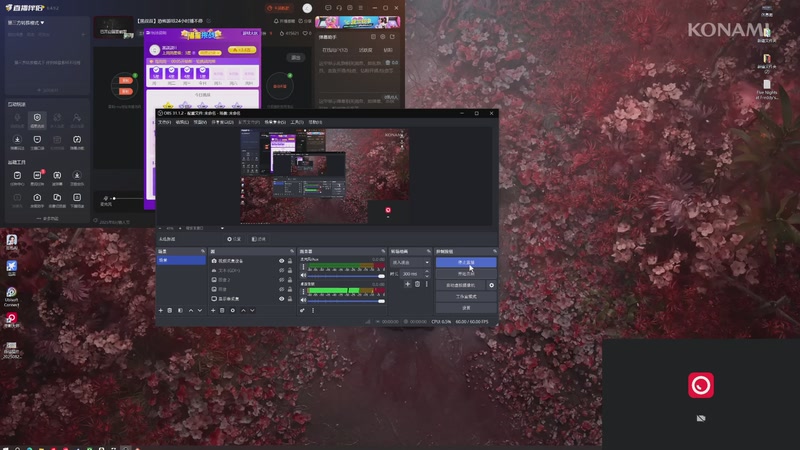
Task: Move scene down in Scenes dock
Action: point(200,310)
